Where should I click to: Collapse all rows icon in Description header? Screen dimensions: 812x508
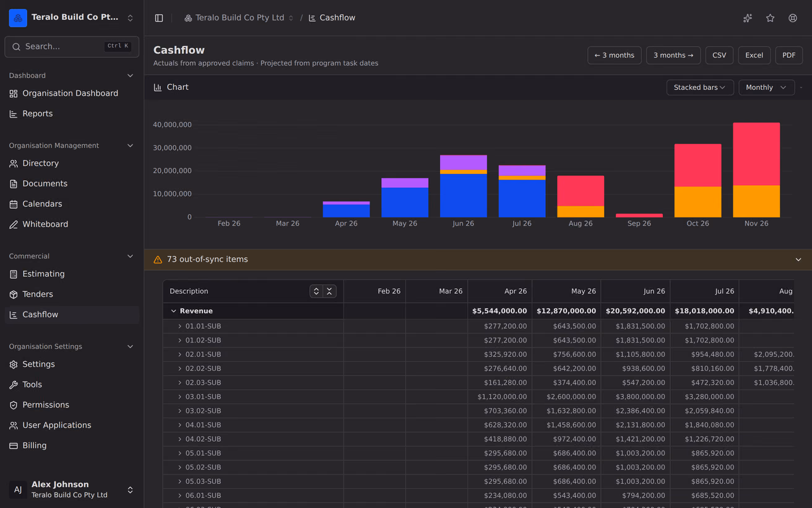tap(329, 291)
